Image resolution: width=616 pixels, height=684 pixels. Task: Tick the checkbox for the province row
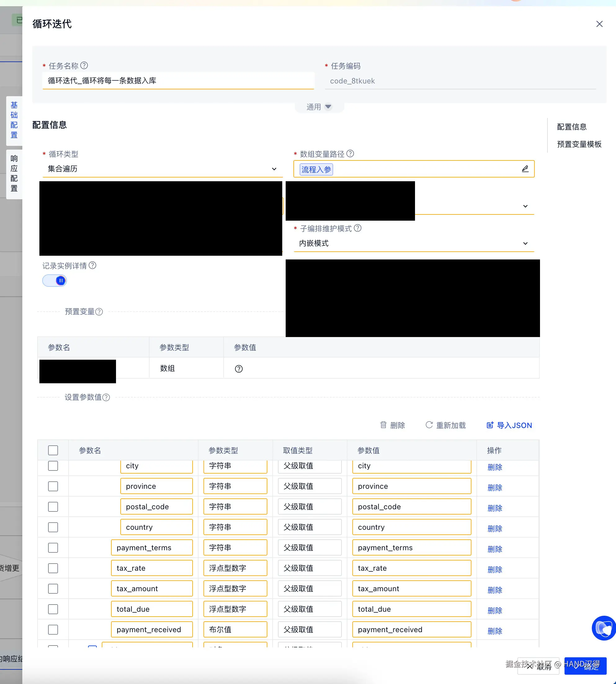(53, 486)
